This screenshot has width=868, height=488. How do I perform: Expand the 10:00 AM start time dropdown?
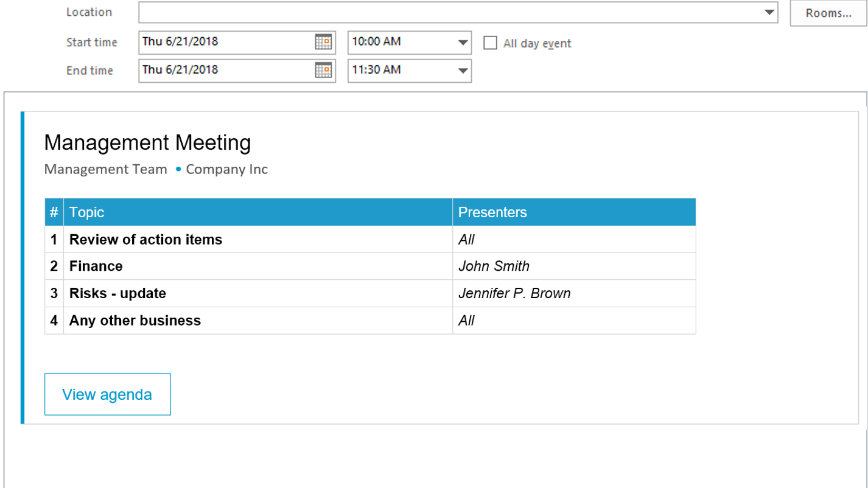pos(463,43)
